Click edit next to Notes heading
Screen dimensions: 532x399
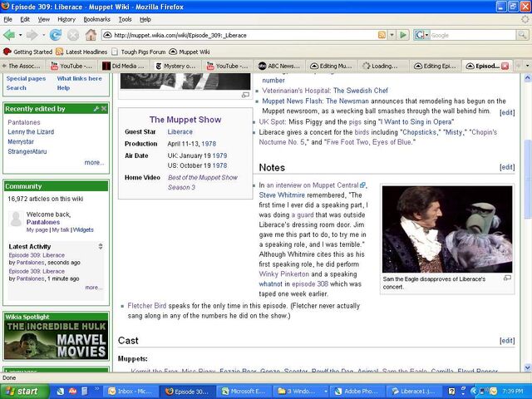point(507,167)
